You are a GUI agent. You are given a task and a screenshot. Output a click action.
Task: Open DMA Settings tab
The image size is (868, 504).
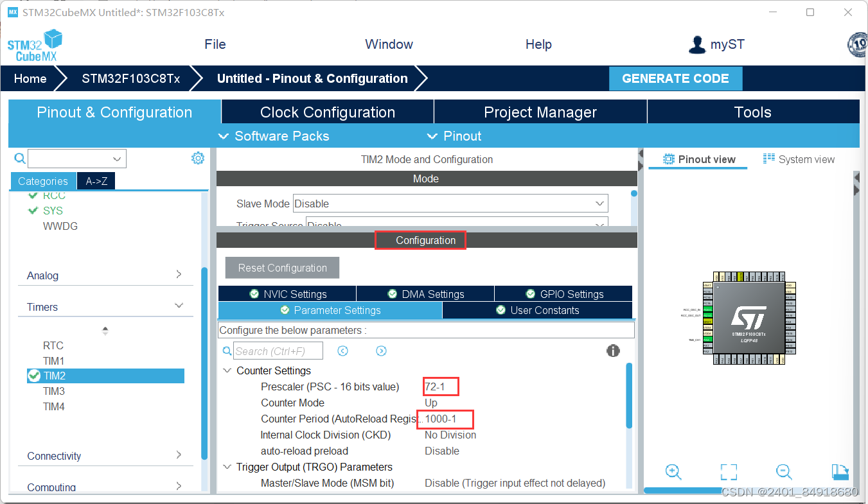425,293
